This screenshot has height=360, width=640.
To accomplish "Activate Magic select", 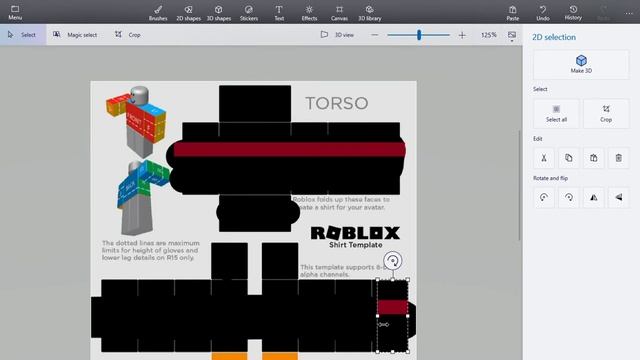I will pyautogui.click(x=75, y=35).
